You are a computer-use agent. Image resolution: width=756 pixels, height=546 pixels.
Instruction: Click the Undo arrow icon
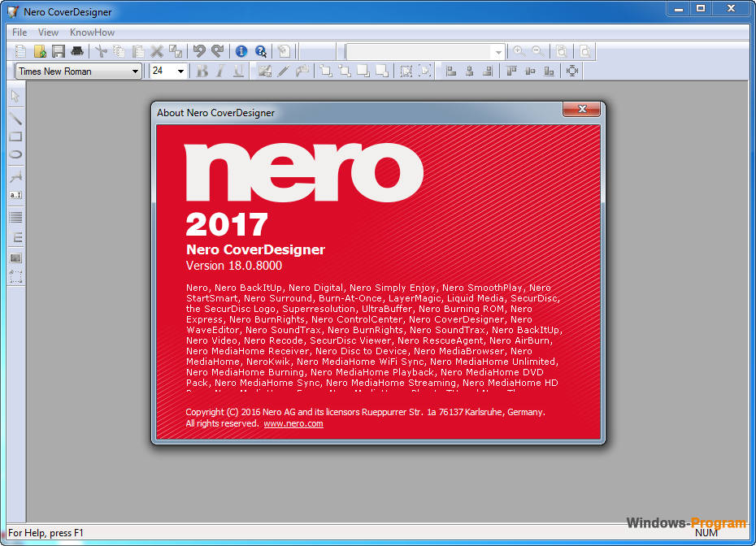199,51
